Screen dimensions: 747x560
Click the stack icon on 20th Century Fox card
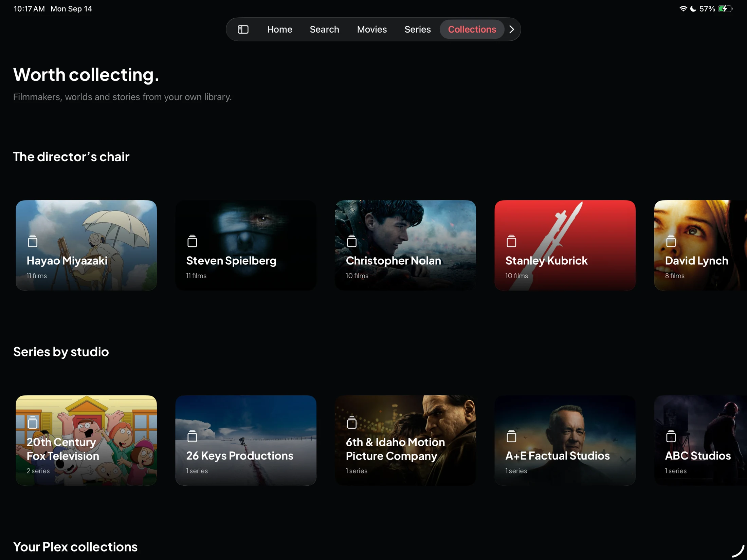coord(33,423)
